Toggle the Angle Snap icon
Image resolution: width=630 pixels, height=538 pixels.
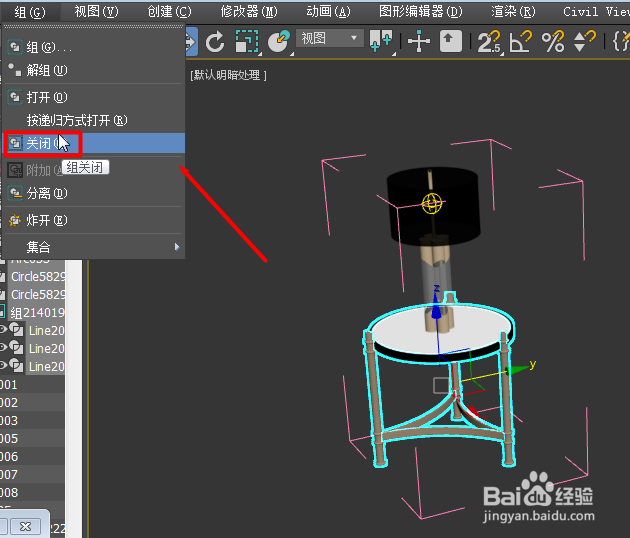(520, 41)
